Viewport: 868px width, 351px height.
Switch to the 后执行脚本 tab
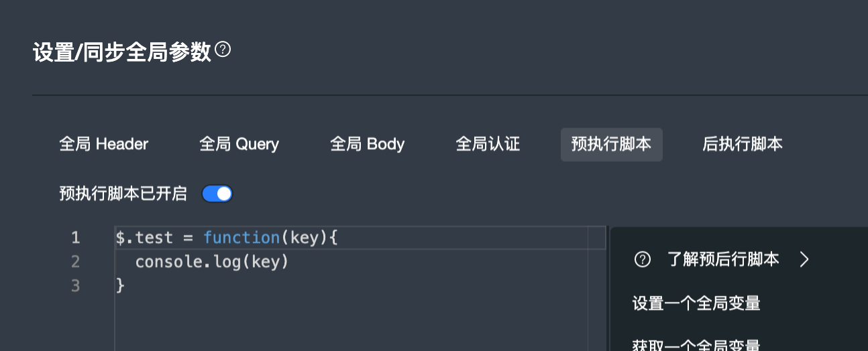click(x=743, y=145)
